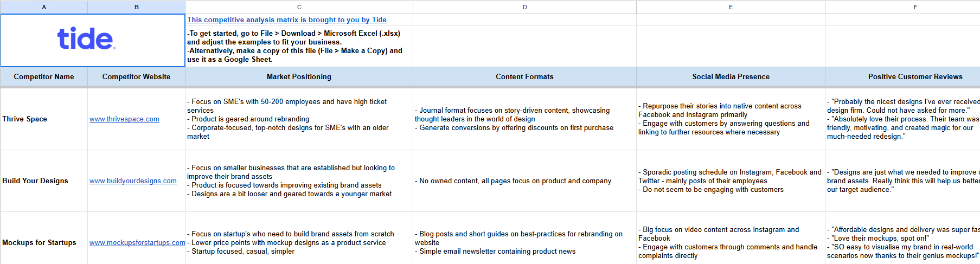This screenshot has height=264, width=980.
Task: Select the 'Designs are just what we needed' cell
Action: [x=902, y=181]
